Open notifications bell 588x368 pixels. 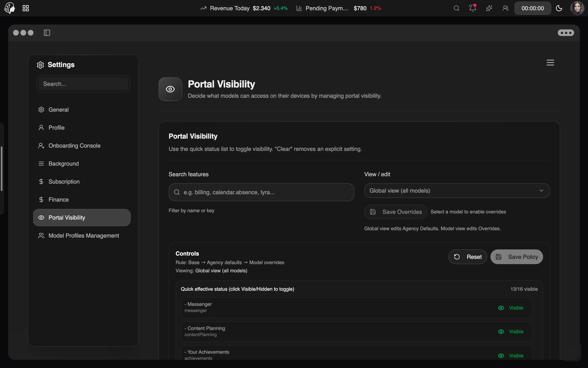473,8
